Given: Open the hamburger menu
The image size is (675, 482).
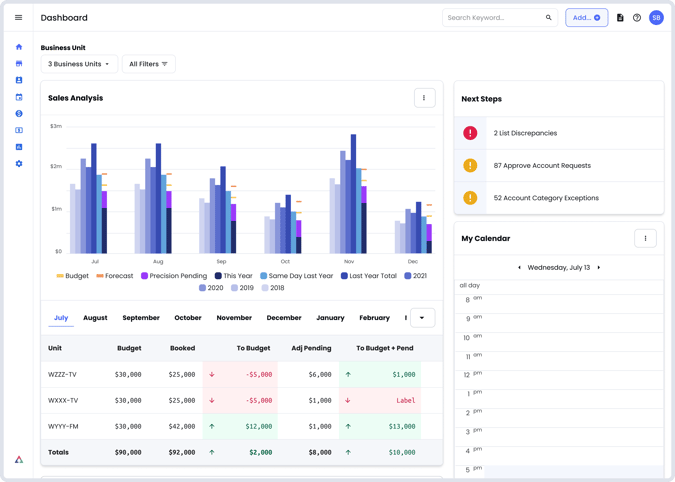Looking at the screenshot, I should coord(19,18).
